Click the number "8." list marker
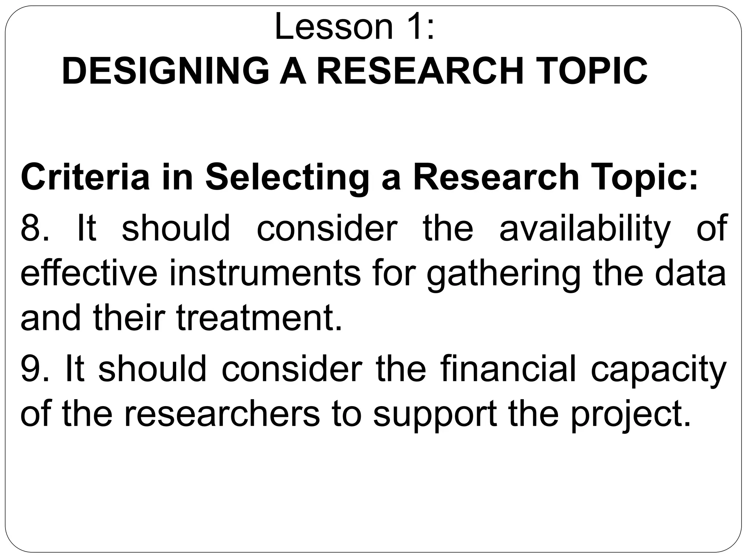The width and height of the screenshot is (747, 560). pyautogui.click(x=34, y=228)
